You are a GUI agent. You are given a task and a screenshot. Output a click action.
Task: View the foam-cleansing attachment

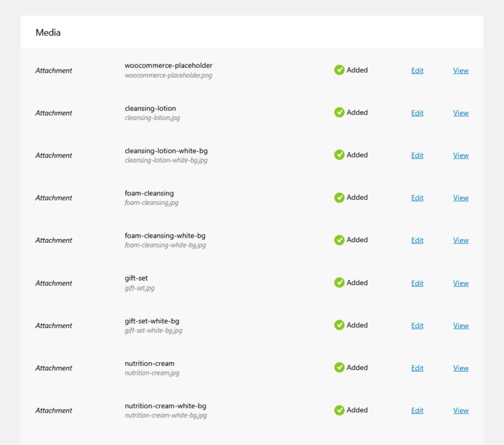click(x=461, y=198)
